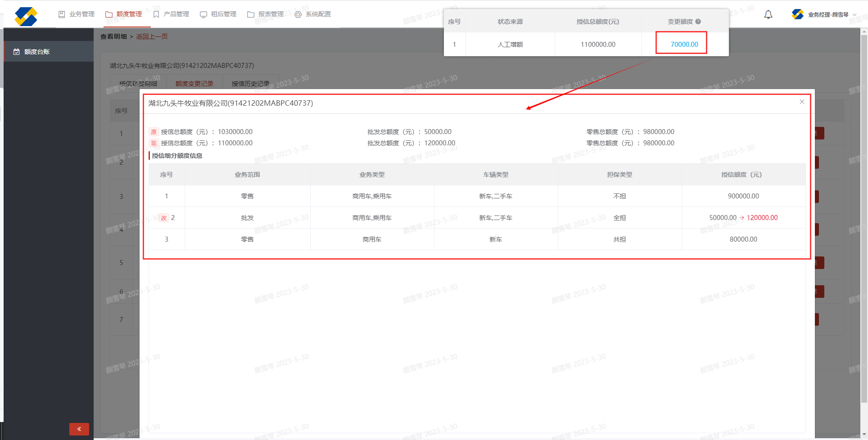Open the 报表管理 menu
Screen dimensions: 868x440
[x=266, y=14]
